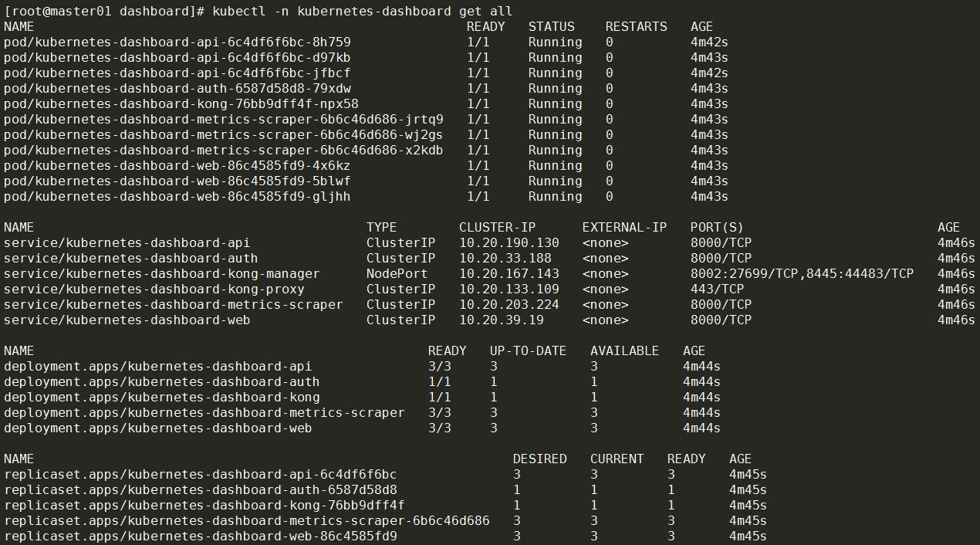Click pod kubernetes-dashboard-web-86c4585fd9-gljhh
The image size is (980, 545).
177,196
